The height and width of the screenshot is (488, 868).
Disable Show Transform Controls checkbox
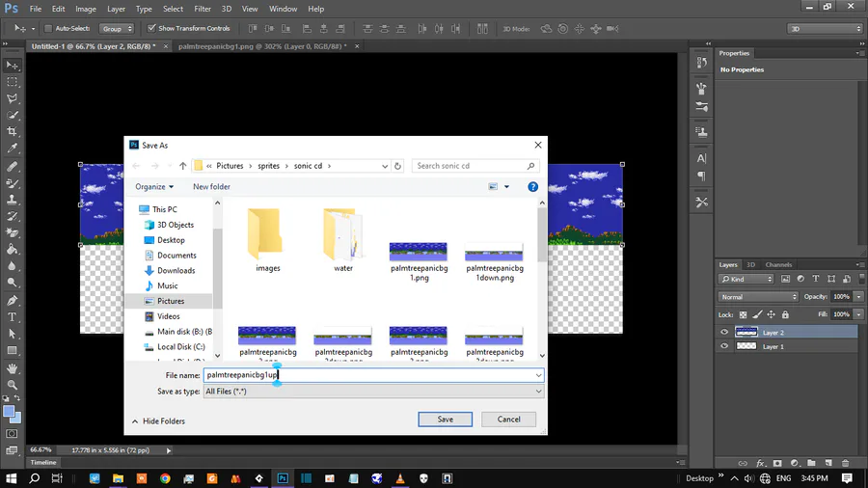tap(151, 28)
